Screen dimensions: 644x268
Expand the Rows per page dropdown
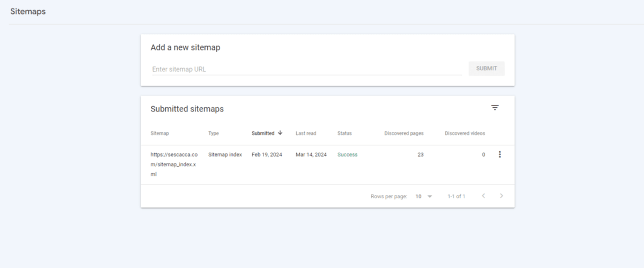click(x=423, y=196)
